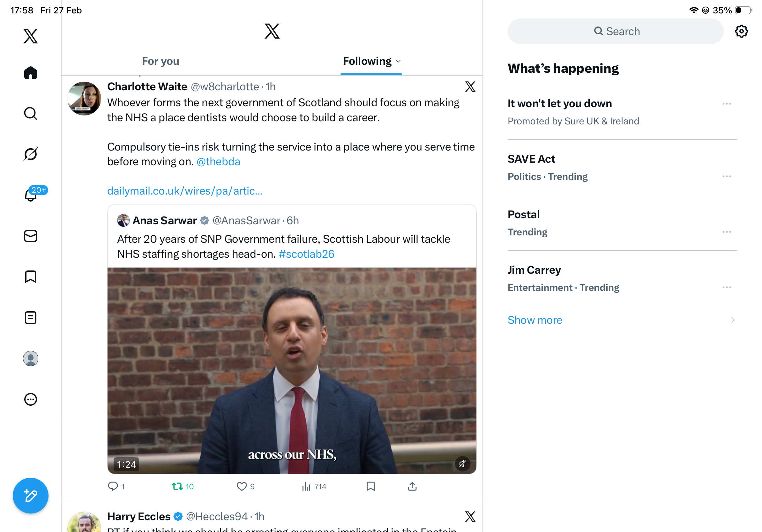Screen dimensions: 762x532
Task: Bookmark Charlotte Waite's post
Action: point(370,486)
